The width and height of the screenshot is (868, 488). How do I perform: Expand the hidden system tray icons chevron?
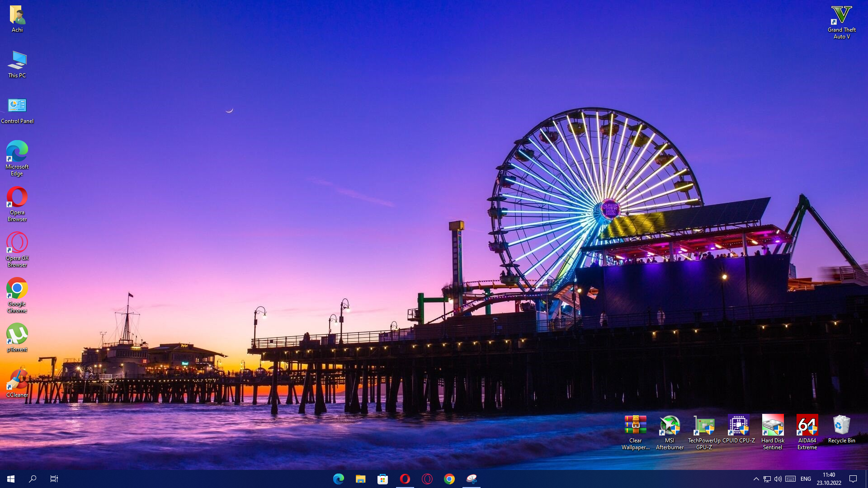pyautogui.click(x=756, y=479)
